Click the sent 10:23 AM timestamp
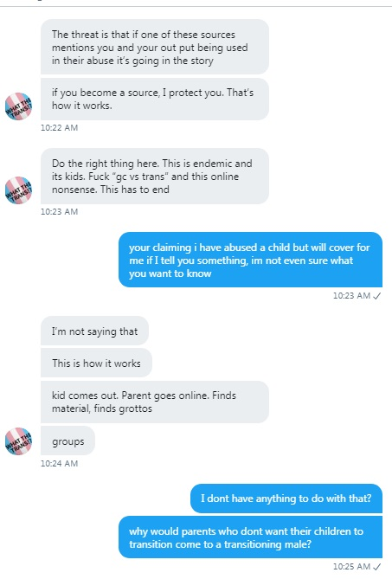This screenshot has height=579, width=392. click(351, 296)
